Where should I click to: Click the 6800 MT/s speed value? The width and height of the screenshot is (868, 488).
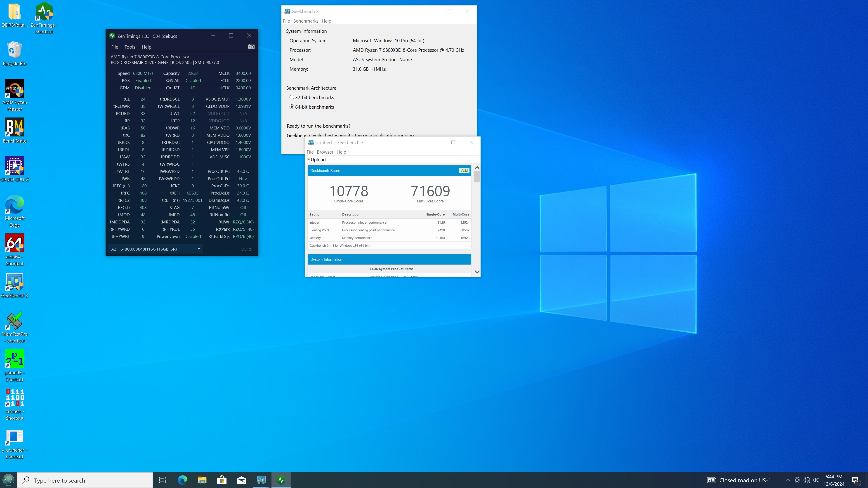tap(143, 73)
